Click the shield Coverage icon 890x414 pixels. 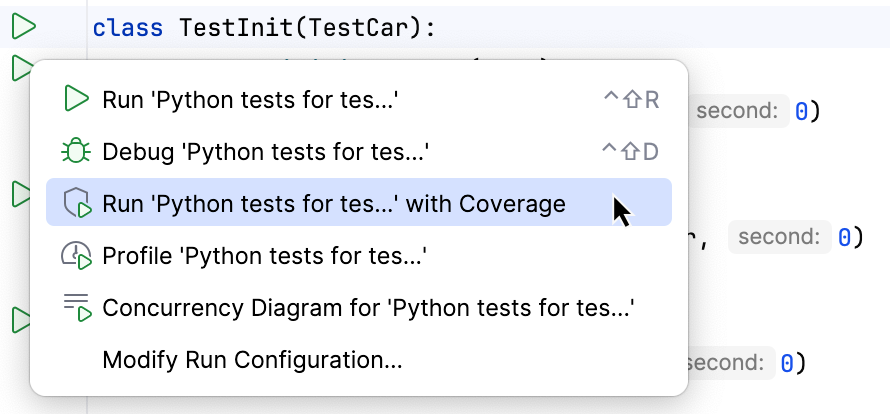point(77,204)
